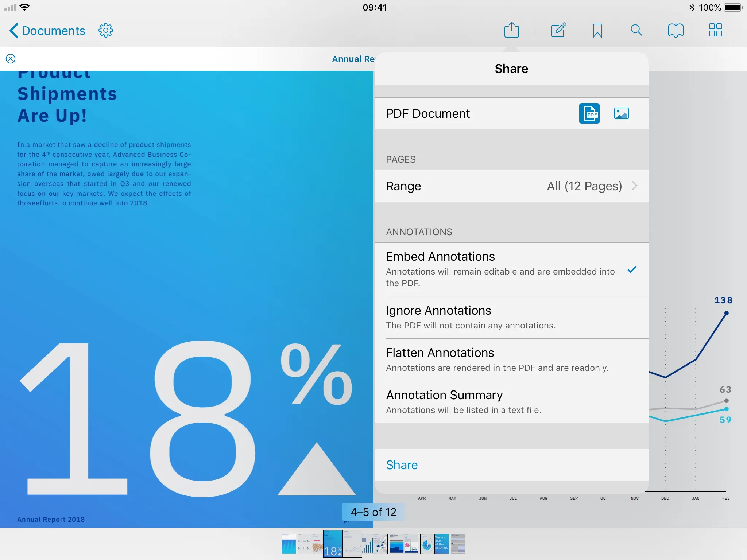Bookmark the current page
Screen dimensions: 747x560
[597, 31]
